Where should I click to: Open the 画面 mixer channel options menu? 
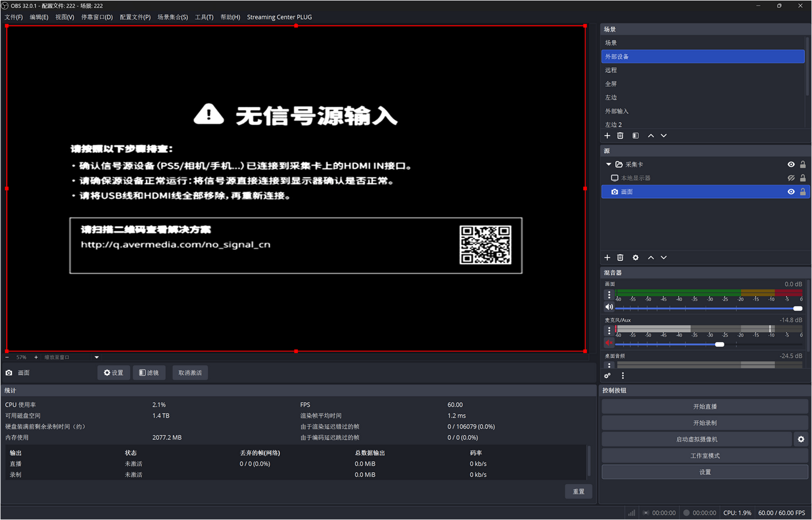coord(609,295)
